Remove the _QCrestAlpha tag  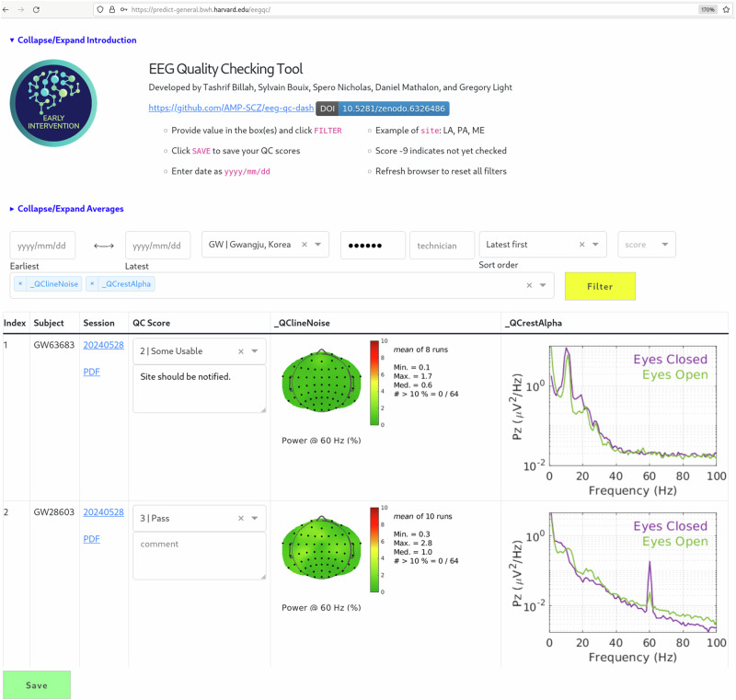tap(93, 284)
